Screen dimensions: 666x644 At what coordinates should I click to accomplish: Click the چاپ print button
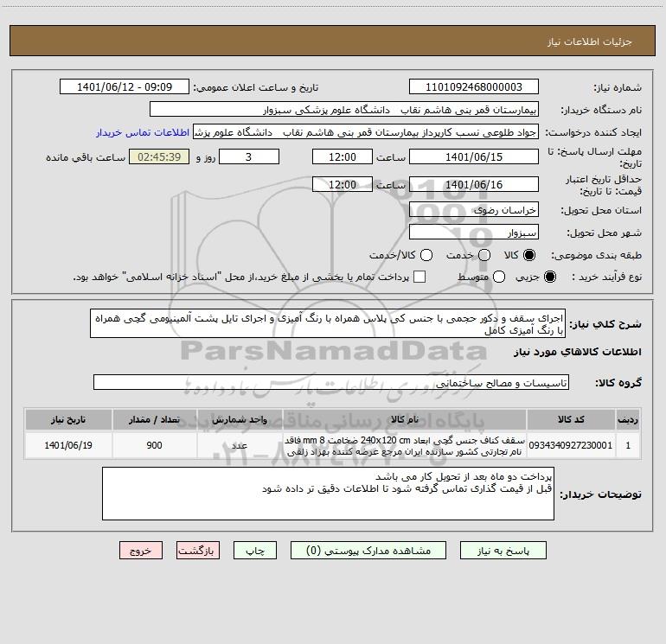(x=255, y=551)
